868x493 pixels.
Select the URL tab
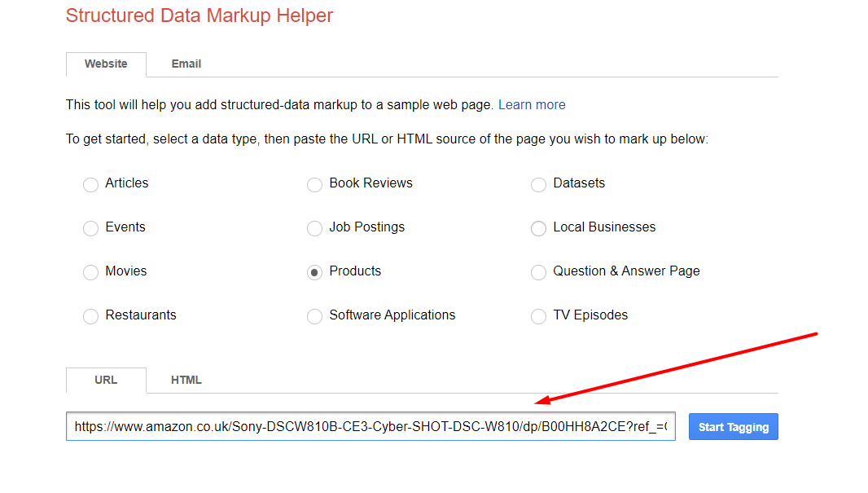[106, 381]
